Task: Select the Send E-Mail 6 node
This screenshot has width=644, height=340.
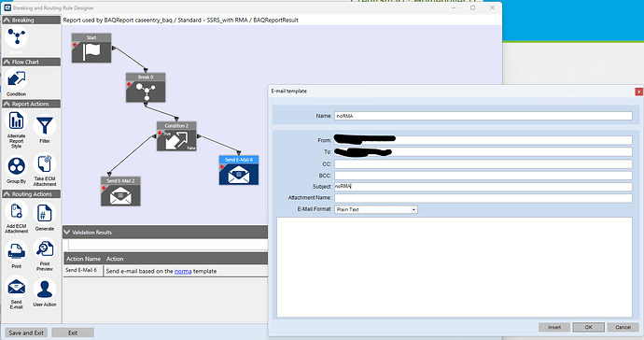Action: [x=239, y=170]
